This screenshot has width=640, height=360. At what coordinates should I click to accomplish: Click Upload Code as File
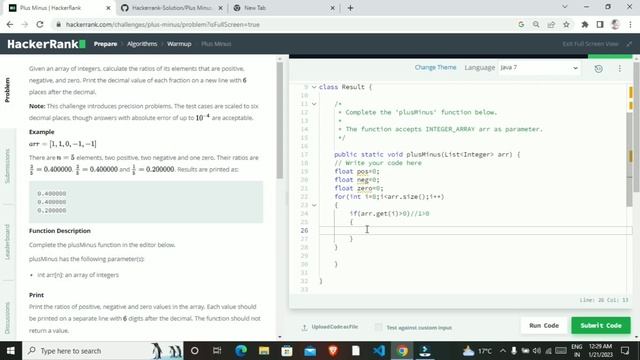(x=330, y=327)
